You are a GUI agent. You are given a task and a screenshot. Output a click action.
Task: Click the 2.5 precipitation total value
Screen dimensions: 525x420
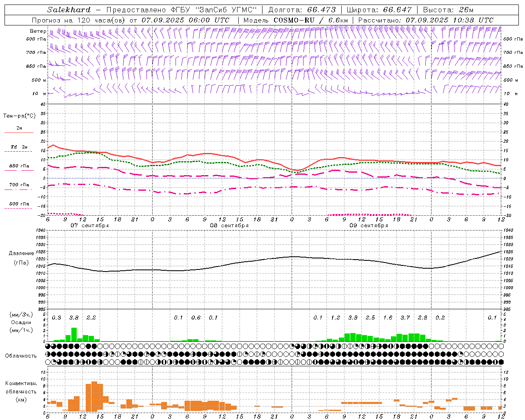pyautogui.click(x=370, y=317)
